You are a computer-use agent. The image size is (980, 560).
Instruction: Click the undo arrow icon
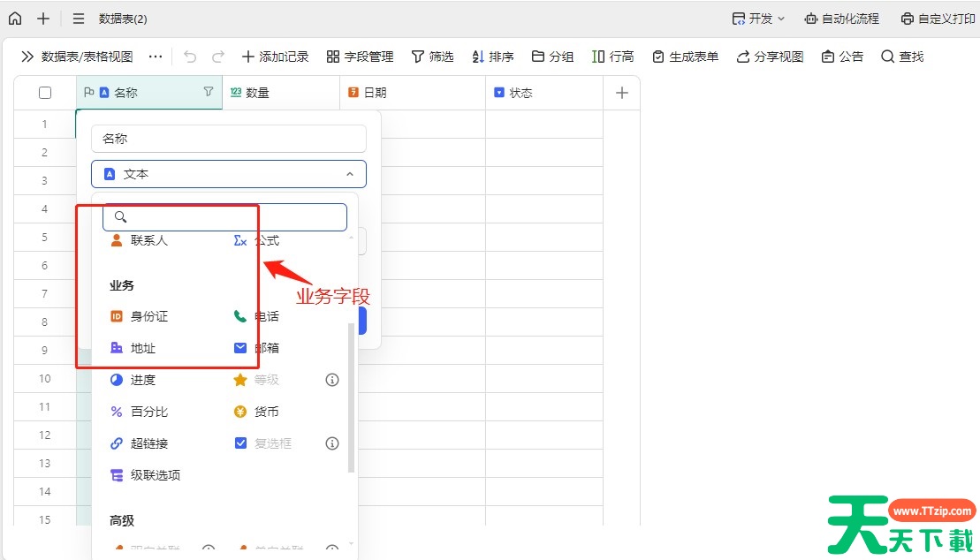tap(190, 57)
